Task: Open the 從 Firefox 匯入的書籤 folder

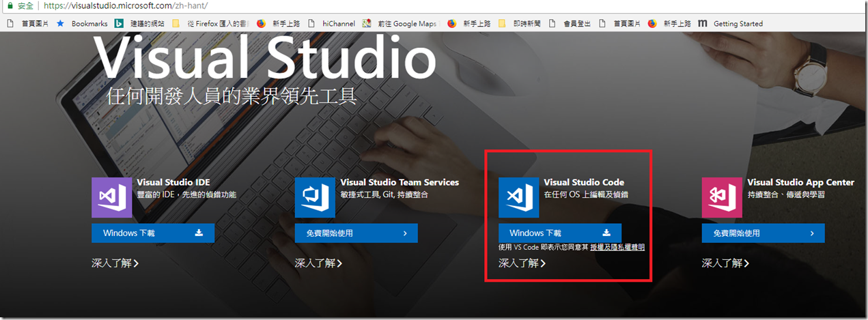Action: 210,23
